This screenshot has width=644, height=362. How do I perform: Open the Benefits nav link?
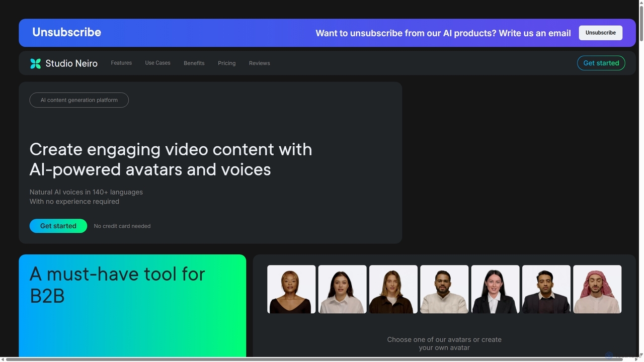click(194, 63)
